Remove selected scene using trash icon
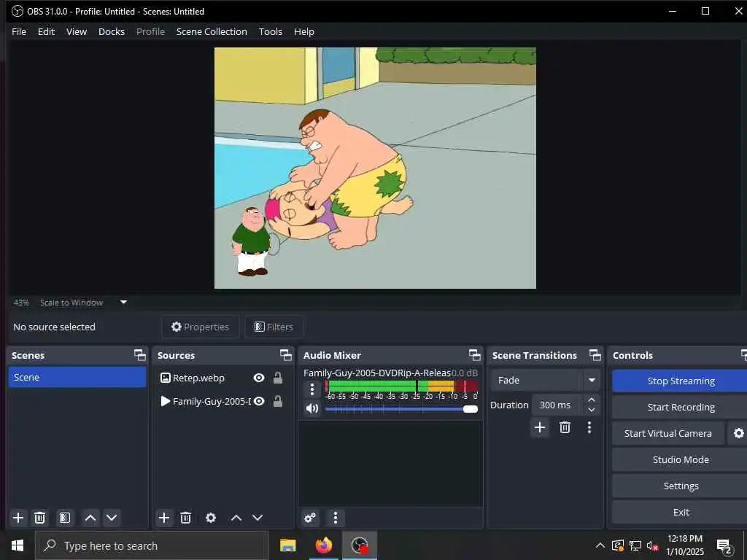 coord(40,518)
